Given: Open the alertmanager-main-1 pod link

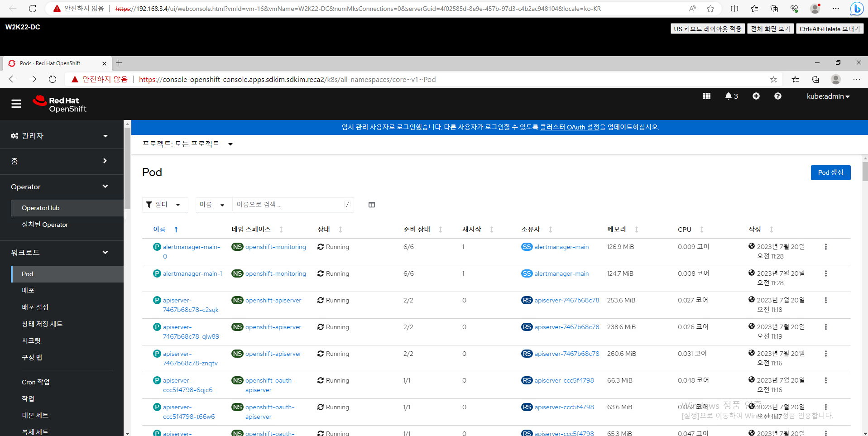Looking at the screenshot, I should tap(192, 273).
